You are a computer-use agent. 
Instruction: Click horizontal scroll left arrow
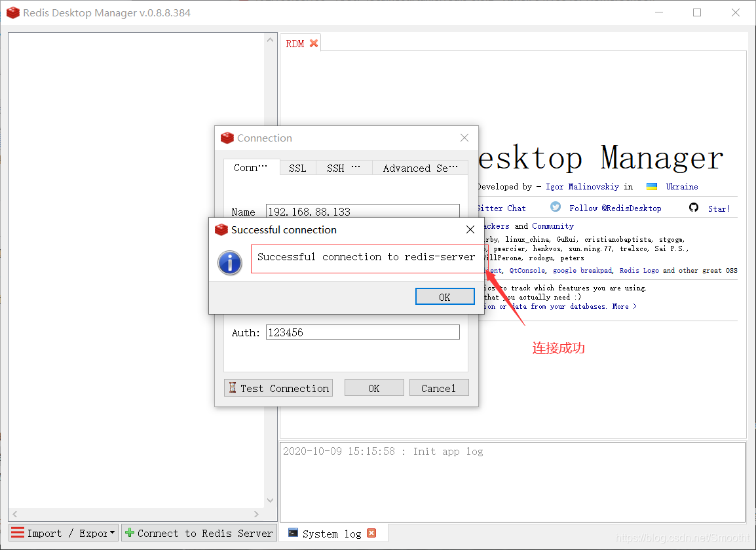click(15, 514)
